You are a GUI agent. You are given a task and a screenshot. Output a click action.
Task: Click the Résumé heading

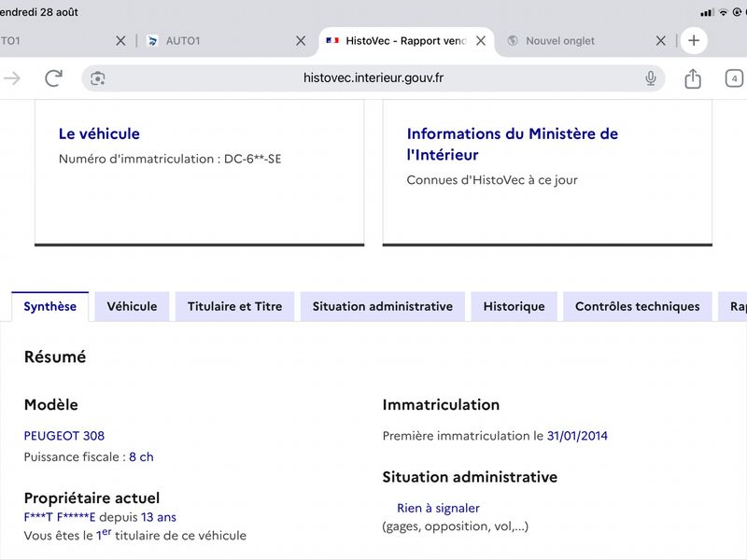click(x=55, y=357)
